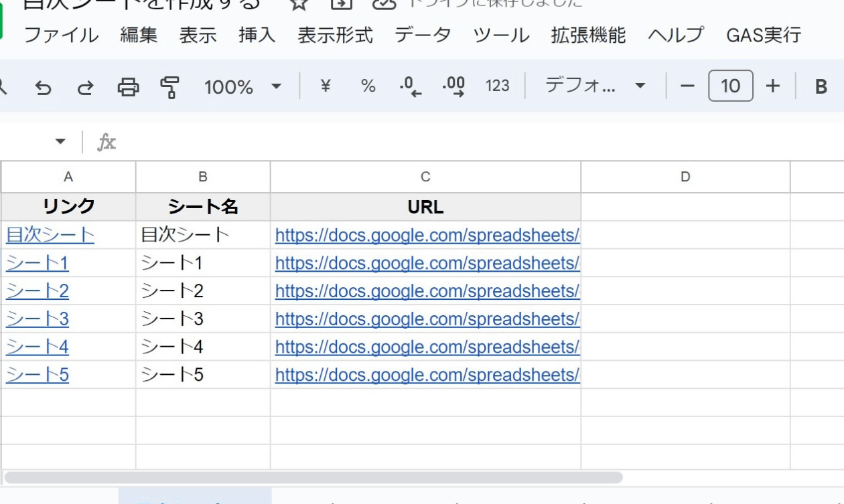Apply percent format
This screenshot has height=504, width=844.
pos(368,86)
